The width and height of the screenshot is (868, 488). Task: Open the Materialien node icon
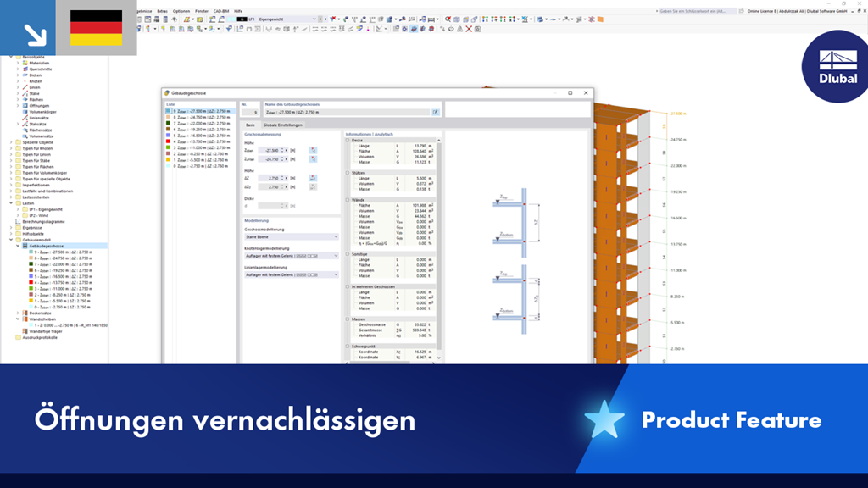click(x=25, y=63)
